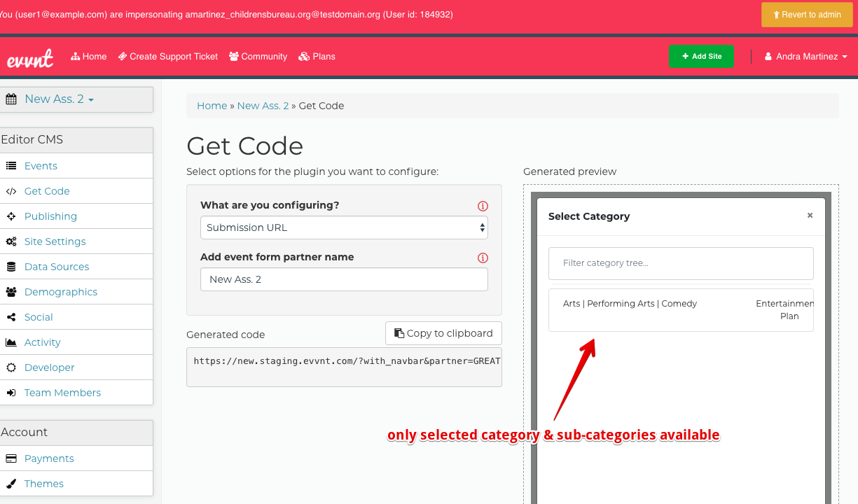Click the Get Code brackets icon
Viewport: 858px width, 504px height.
coord(11,191)
